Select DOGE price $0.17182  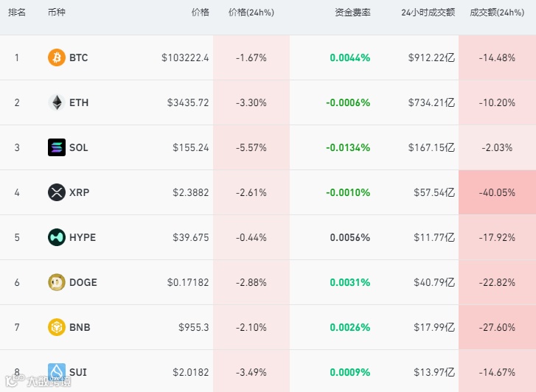(188, 282)
